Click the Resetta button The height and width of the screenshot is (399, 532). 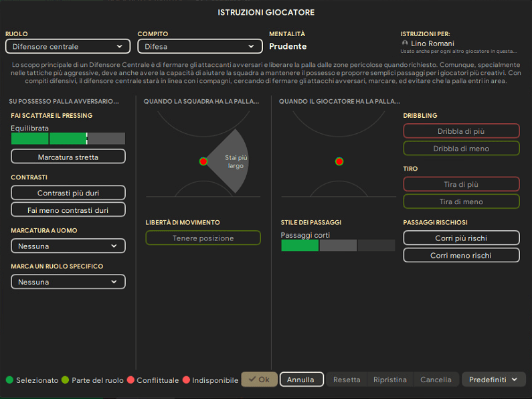pyautogui.click(x=347, y=380)
